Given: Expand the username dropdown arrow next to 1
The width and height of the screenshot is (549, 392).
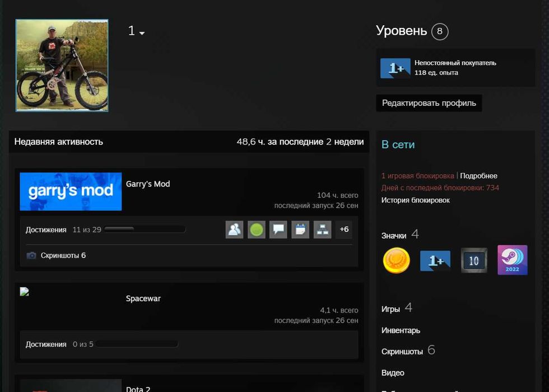Looking at the screenshot, I should coord(142,33).
